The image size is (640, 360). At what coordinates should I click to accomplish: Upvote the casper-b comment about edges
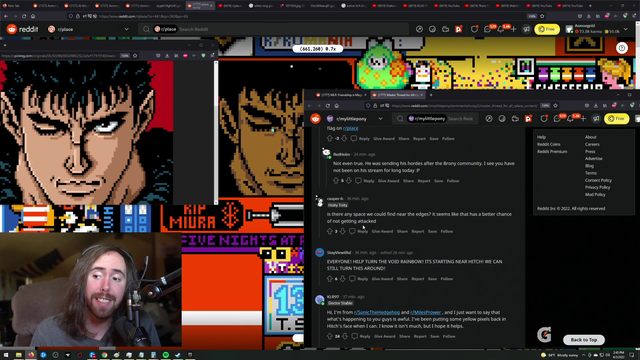[x=329, y=231]
